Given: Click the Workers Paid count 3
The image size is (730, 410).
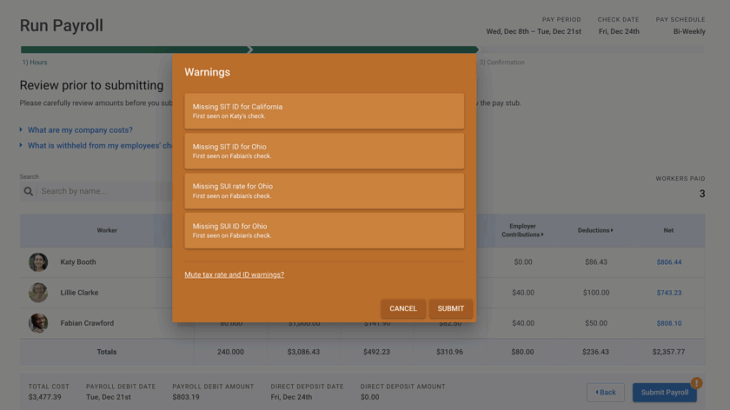Looking at the screenshot, I should tap(702, 194).
